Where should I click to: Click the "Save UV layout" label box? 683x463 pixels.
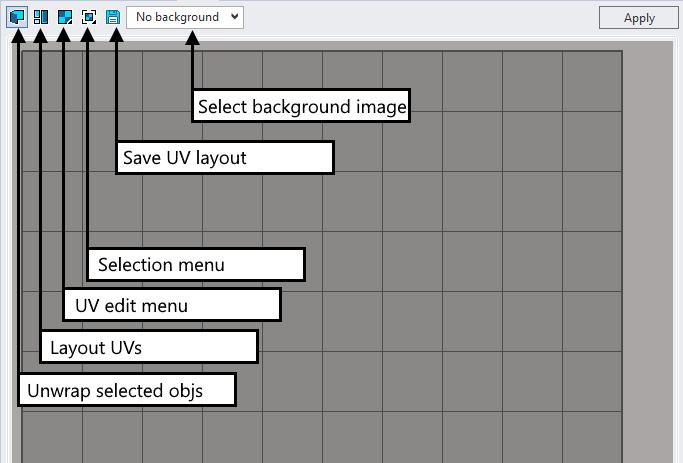click(224, 158)
